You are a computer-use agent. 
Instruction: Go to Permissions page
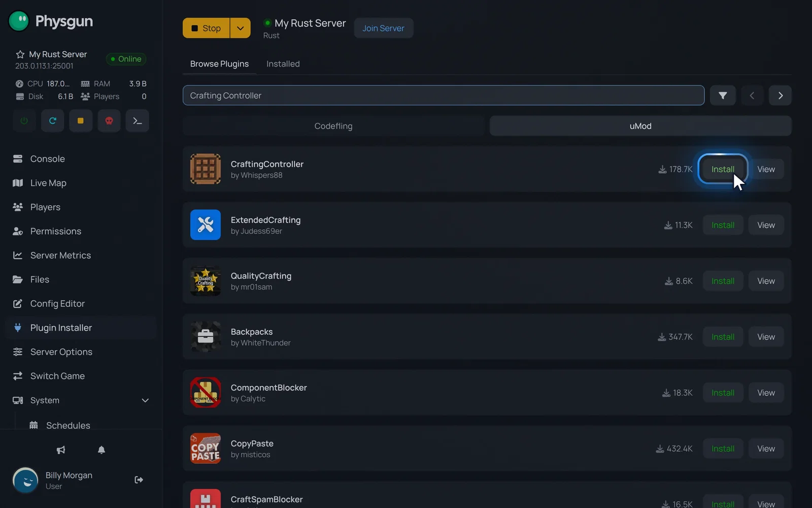(81, 231)
